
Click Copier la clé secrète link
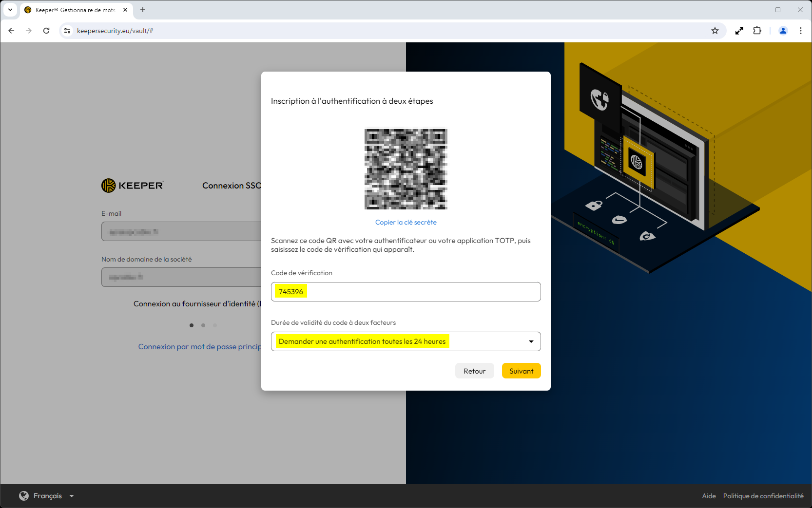[406, 222]
